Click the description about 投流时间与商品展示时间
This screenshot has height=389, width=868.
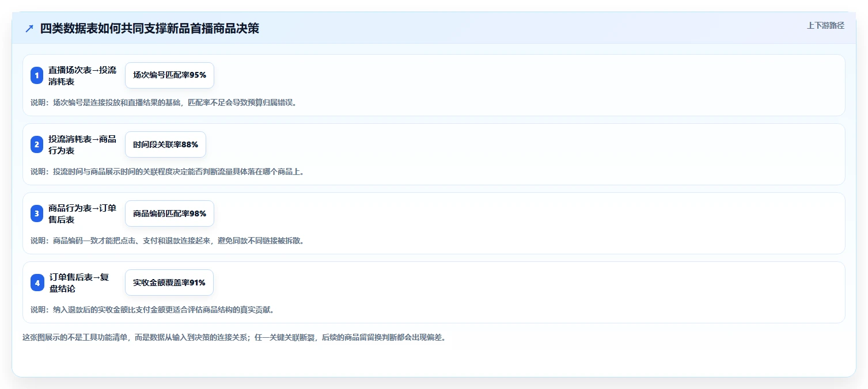click(167, 171)
